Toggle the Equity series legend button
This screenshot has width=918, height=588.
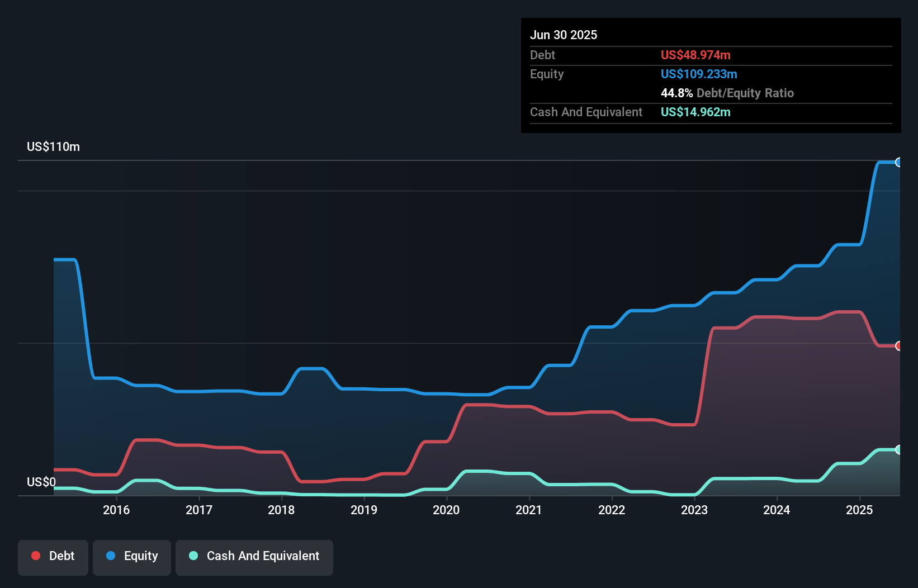132,556
